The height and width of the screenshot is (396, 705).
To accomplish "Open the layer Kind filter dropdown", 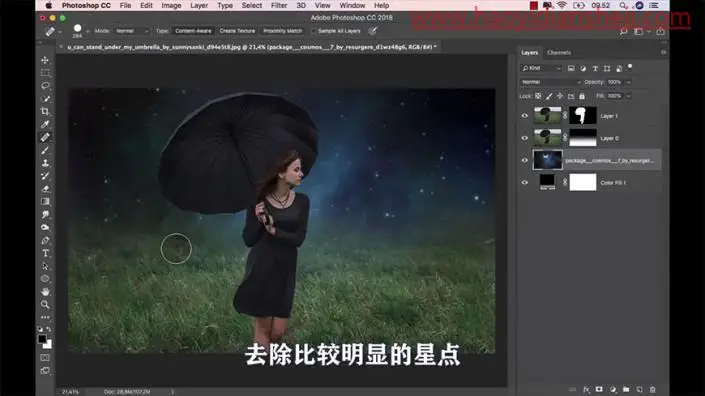I will [541, 68].
